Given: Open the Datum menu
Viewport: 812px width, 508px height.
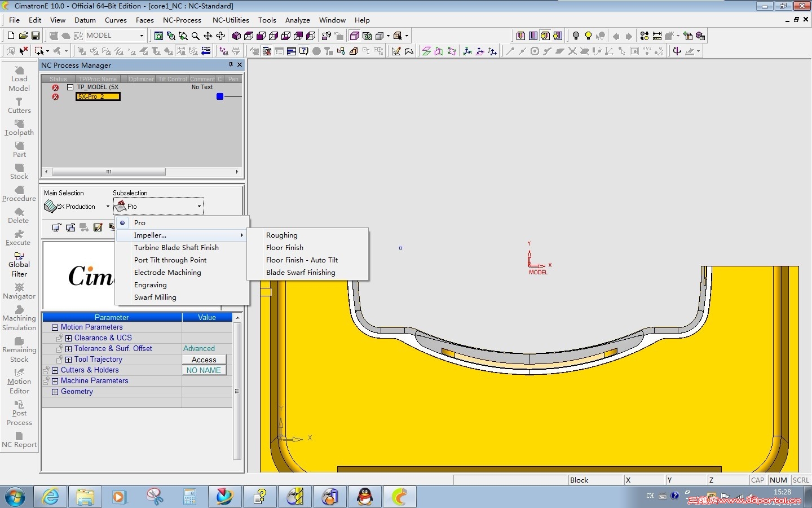Looking at the screenshot, I should [85, 20].
